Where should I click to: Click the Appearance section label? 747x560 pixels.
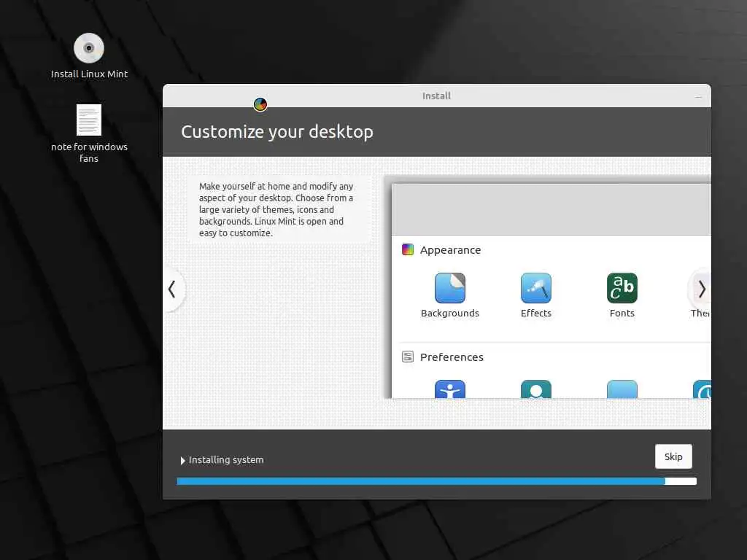(450, 250)
